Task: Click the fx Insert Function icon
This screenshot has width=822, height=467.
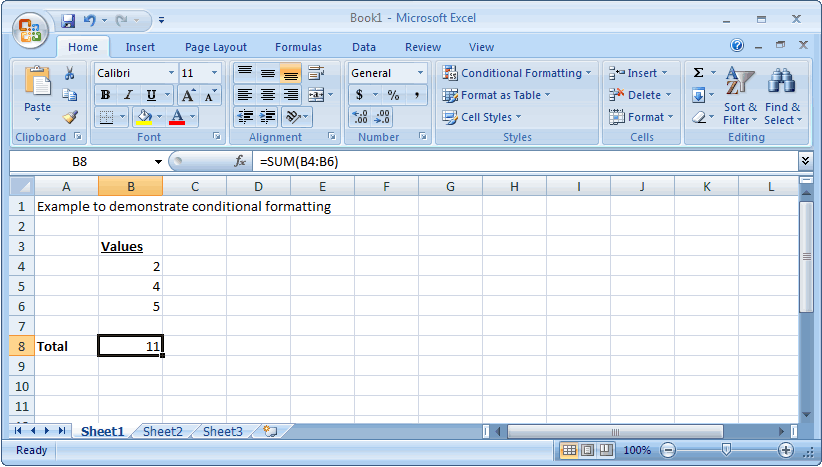Action: click(x=240, y=161)
